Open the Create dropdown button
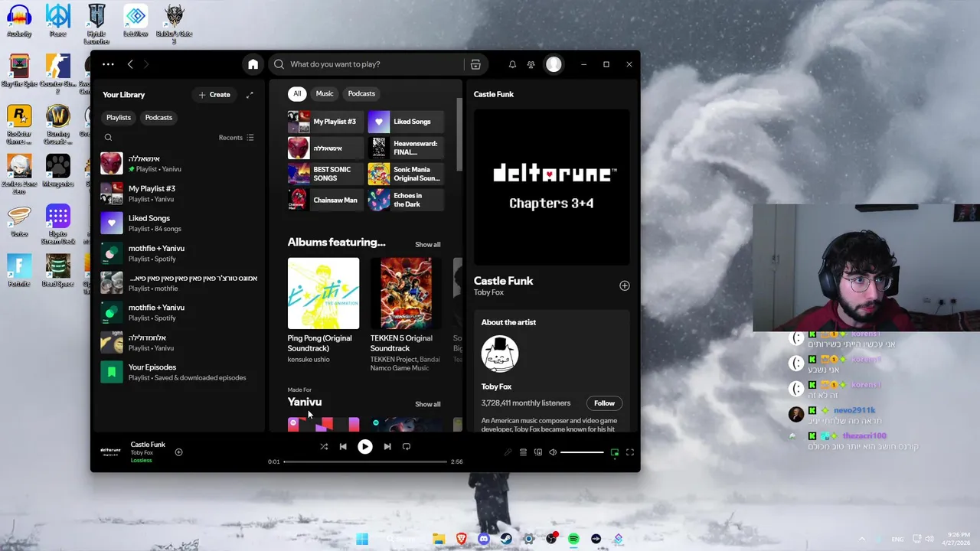Screen dimensions: 980x551 pyautogui.click(x=214, y=95)
